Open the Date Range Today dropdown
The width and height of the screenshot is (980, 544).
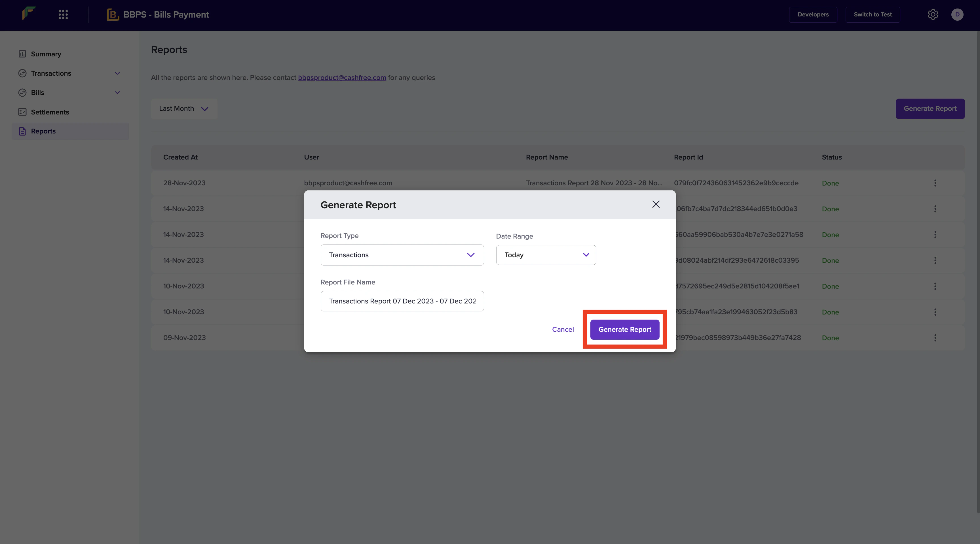click(546, 255)
